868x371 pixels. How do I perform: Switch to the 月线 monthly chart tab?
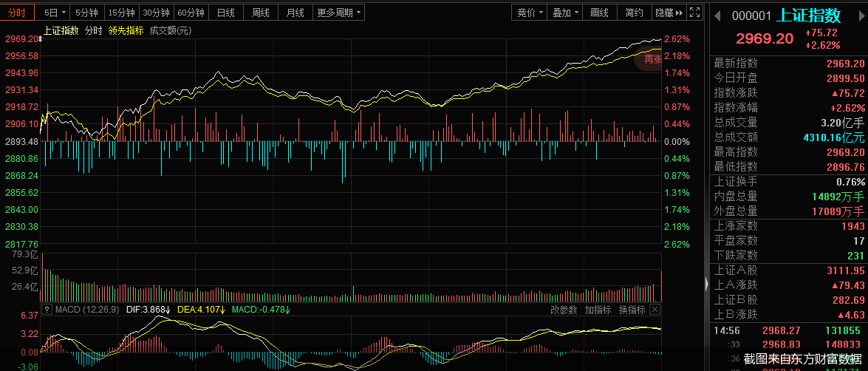[x=295, y=12]
